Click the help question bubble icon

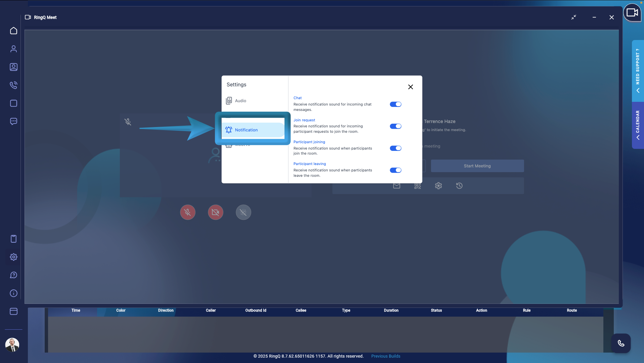(x=13, y=275)
